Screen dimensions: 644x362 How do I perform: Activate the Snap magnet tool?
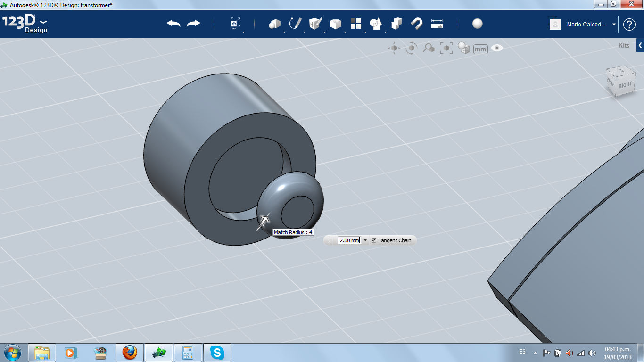click(417, 24)
